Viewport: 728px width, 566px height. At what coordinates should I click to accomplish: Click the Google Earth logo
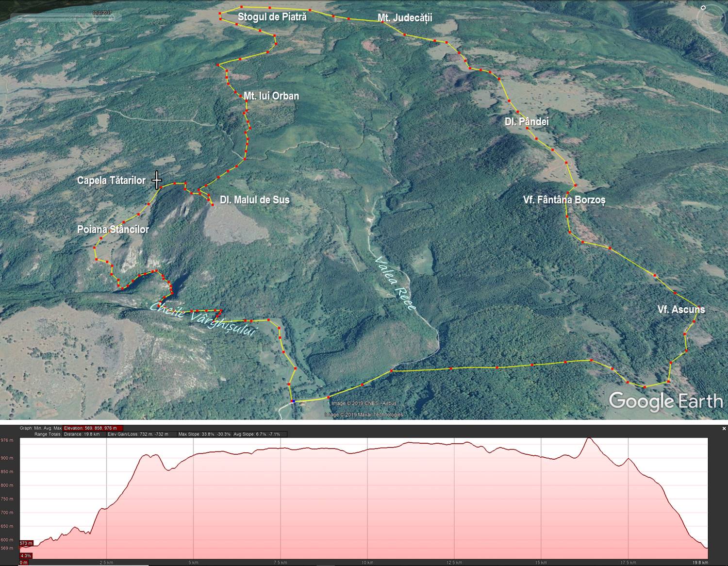(665, 401)
